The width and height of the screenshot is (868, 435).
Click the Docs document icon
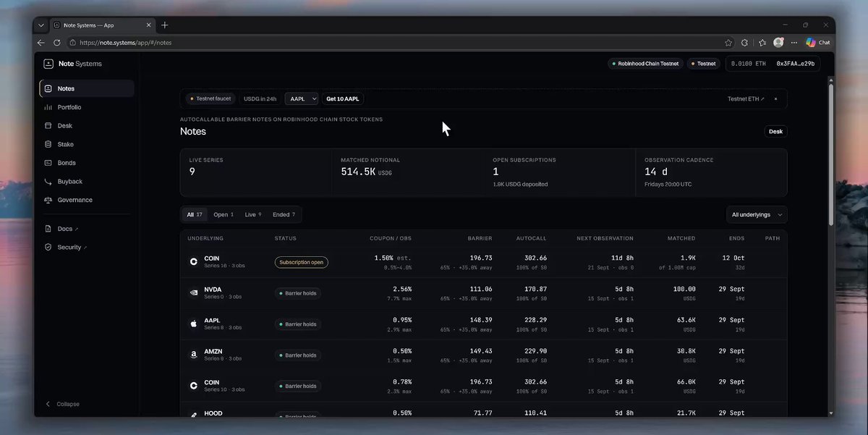point(48,229)
